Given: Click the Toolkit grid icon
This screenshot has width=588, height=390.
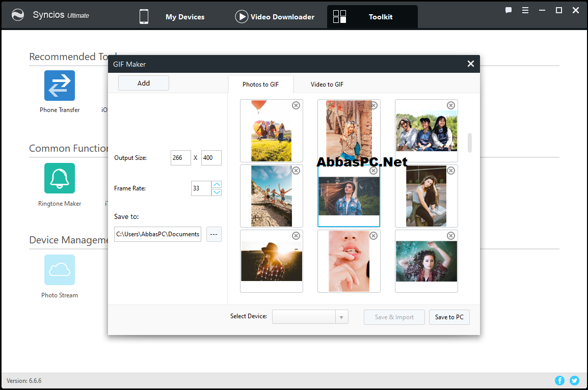Looking at the screenshot, I should (339, 16).
